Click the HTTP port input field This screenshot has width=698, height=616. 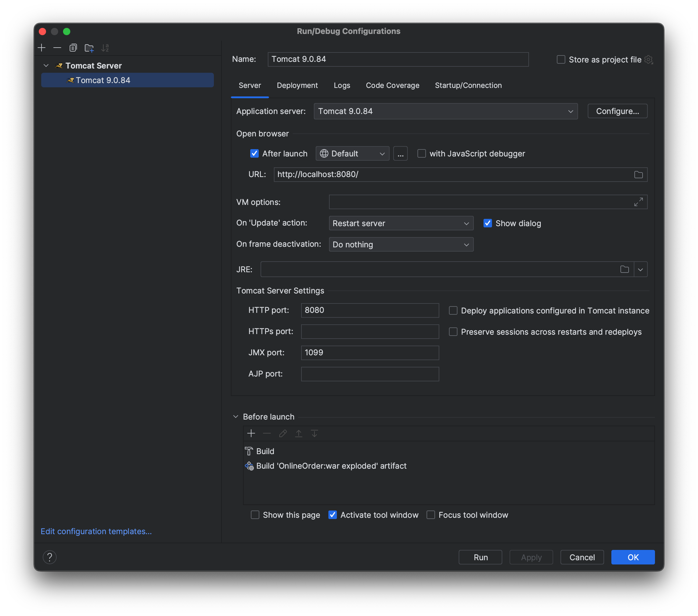370,310
